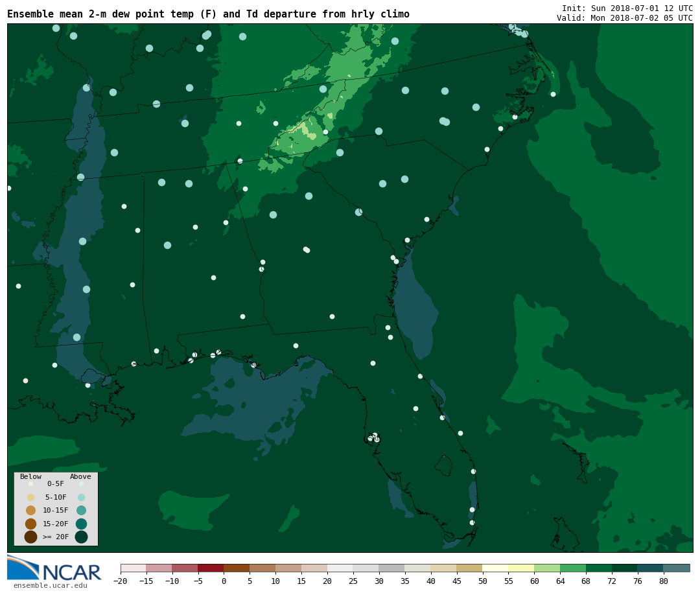Select the 20 to 25 colorbar segment
Image resolution: width=700 pixels, height=593 pixels.
point(341,568)
